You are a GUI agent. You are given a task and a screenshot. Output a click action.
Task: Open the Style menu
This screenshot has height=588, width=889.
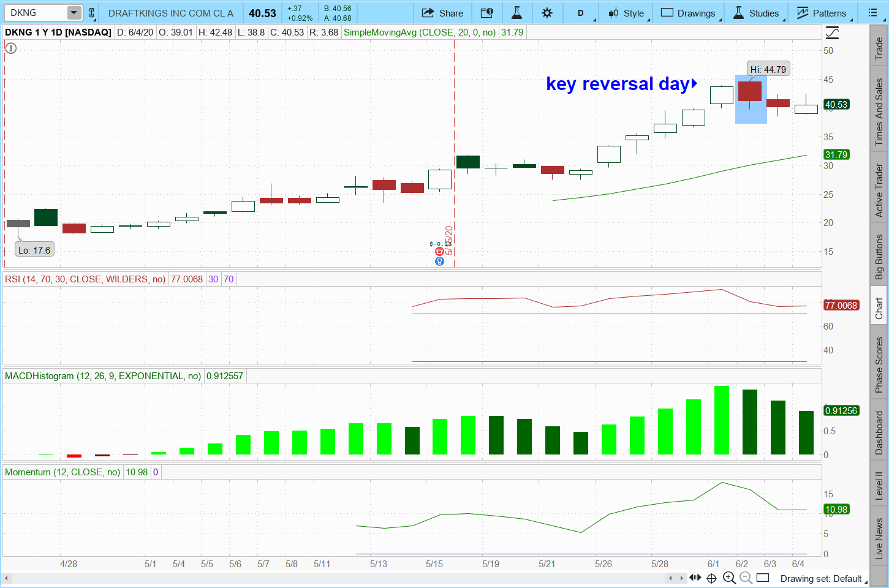tap(626, 13)
